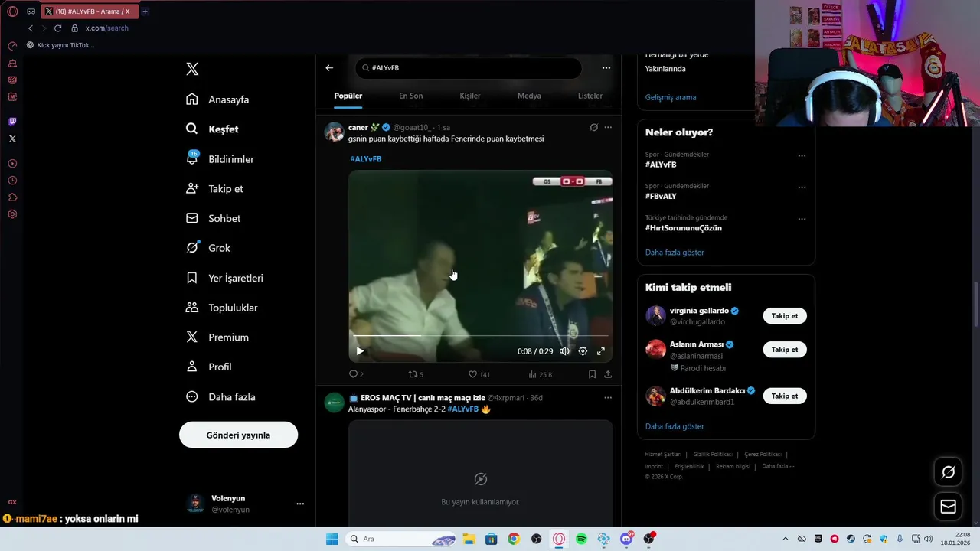Click the Windows Start button

pos(332,539)
